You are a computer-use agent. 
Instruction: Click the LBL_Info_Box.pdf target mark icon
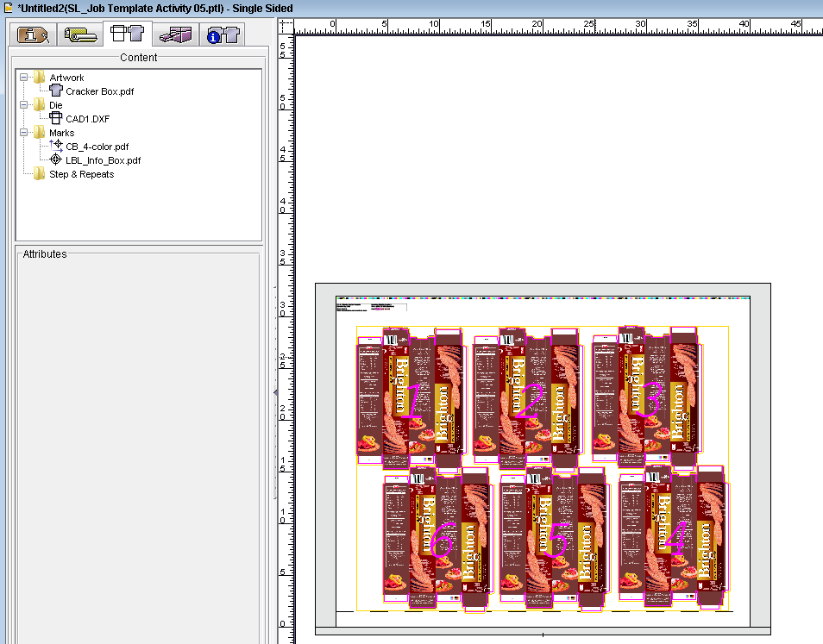coord(57,160)
